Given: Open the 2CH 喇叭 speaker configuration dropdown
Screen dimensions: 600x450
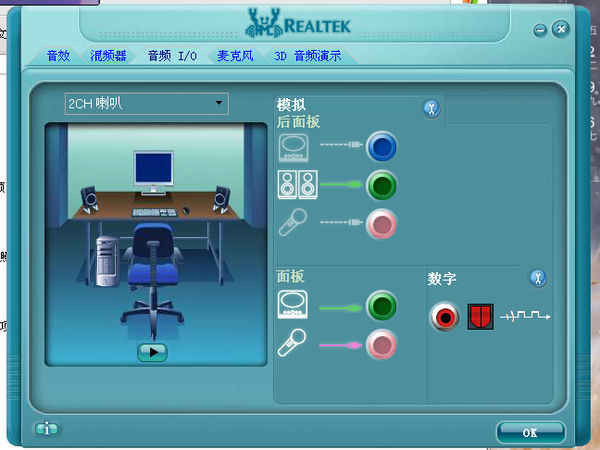Looking at the screenshot, I should [x=147, y=104].
